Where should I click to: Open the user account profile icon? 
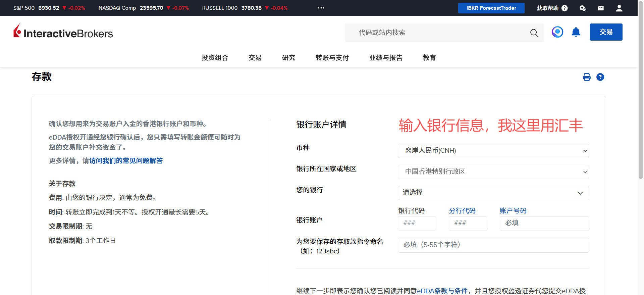pos(619,8)
